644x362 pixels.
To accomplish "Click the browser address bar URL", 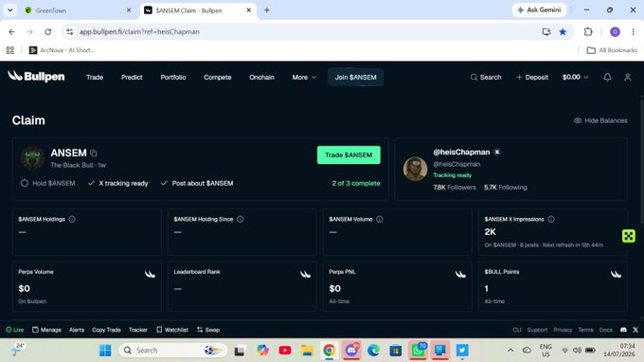I will (139, 31).
